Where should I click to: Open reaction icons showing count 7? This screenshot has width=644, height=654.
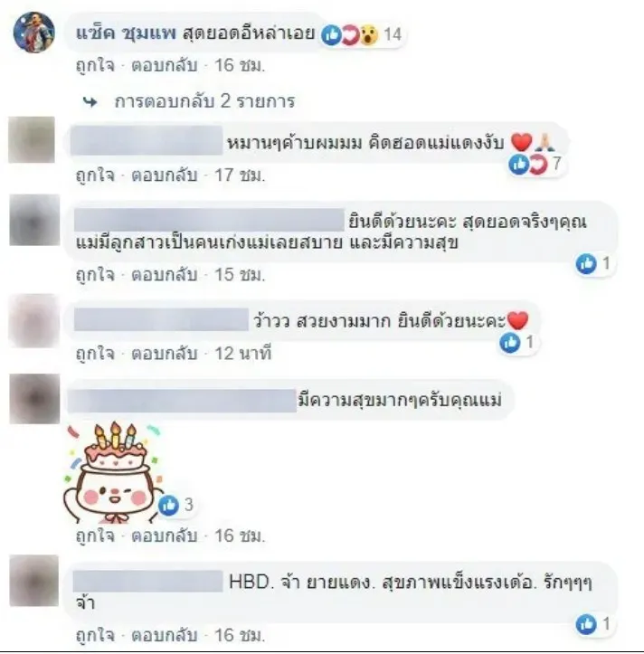point(535,164)
